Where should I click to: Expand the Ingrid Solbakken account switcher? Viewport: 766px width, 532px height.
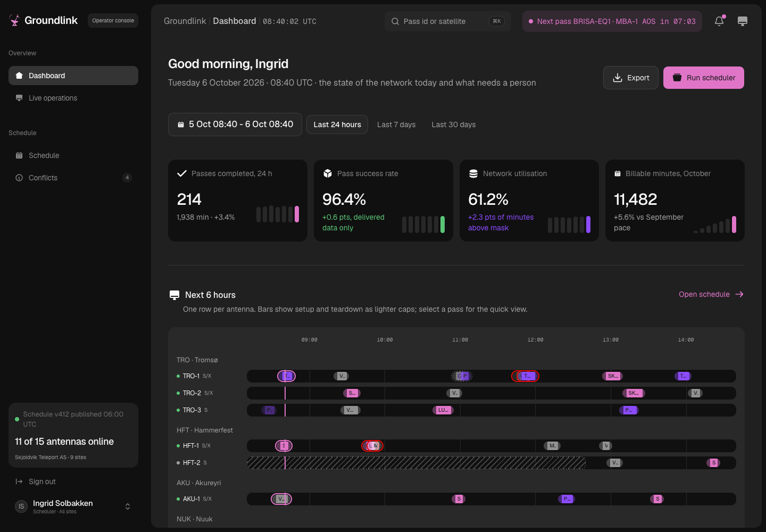coord(128,506)
